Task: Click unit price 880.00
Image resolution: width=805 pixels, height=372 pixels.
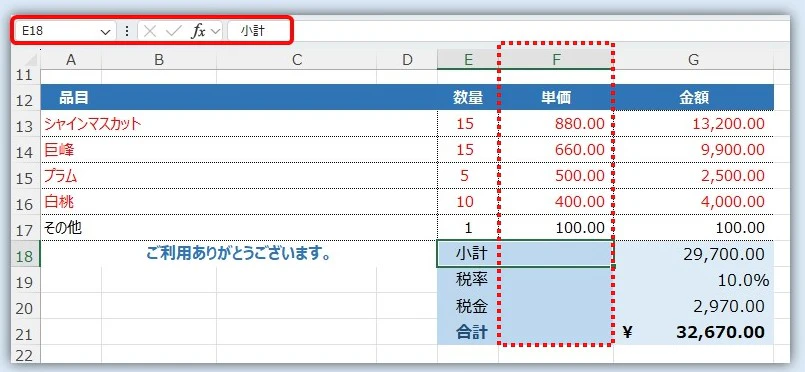Action: pyautogui.click(x=556, y=123)
